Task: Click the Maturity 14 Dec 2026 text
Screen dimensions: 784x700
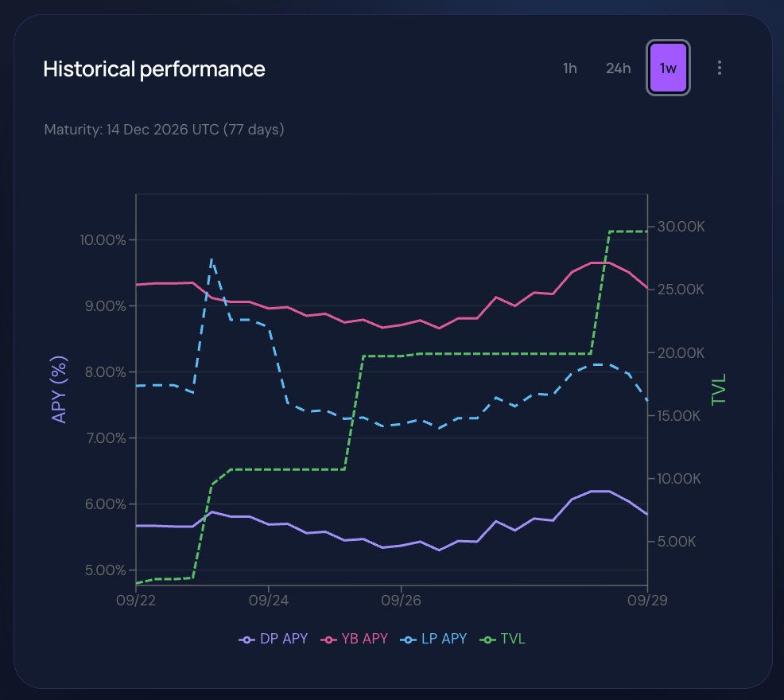Action: click(x=164, y=130)
